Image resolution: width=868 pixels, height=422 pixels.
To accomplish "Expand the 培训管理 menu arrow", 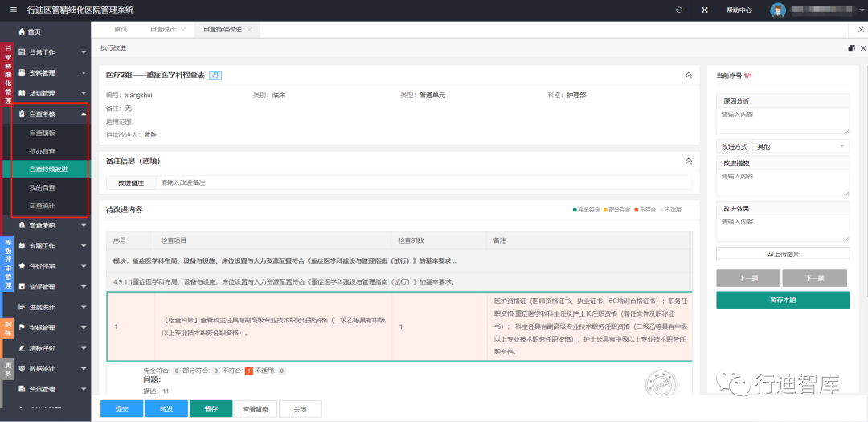I will pyautogui.click(x=84, y=93).
